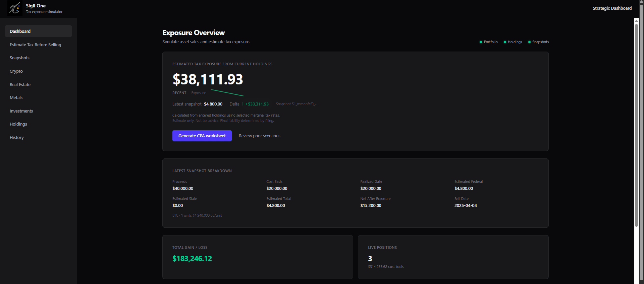The image size is (644, 284).
Task: Click the Net After Exposure $15,200.00 value
Action: pos(371,206)
